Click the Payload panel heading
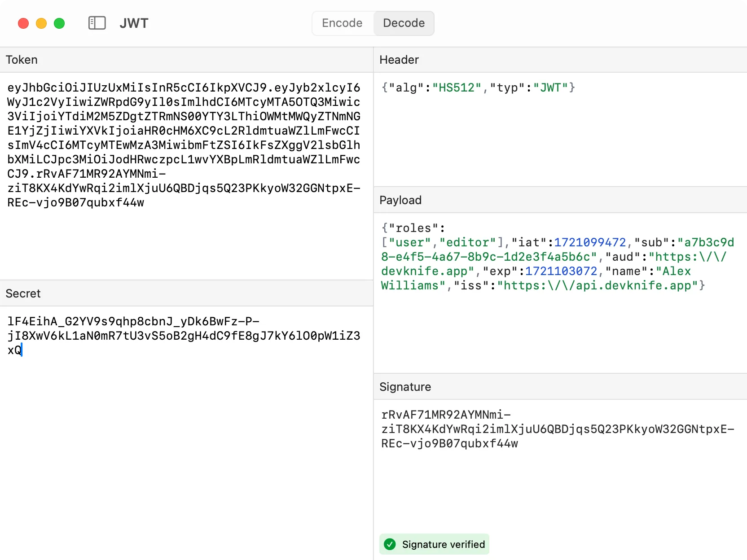 pyautogui.click(x=400, y=200)
